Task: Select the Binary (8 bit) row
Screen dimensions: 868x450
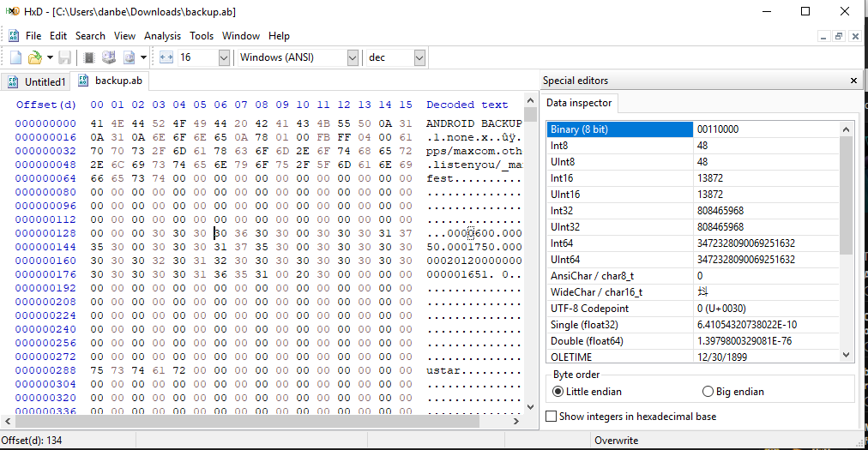Action: coord(692,129)
